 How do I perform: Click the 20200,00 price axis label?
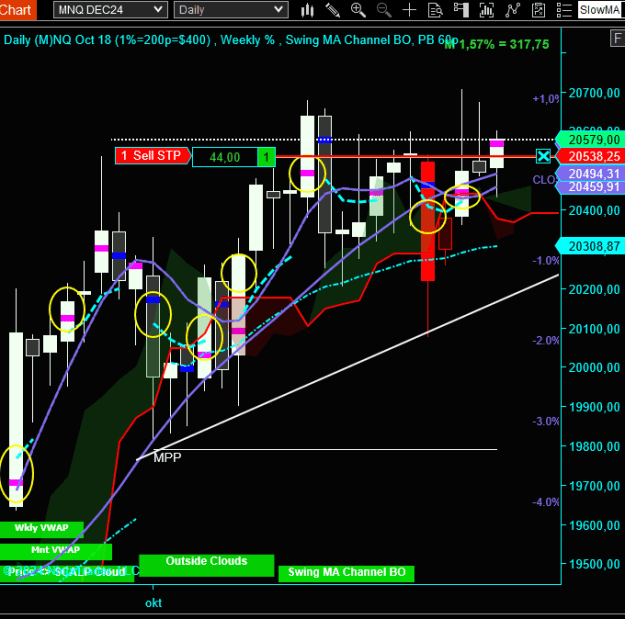click(594, 289)
